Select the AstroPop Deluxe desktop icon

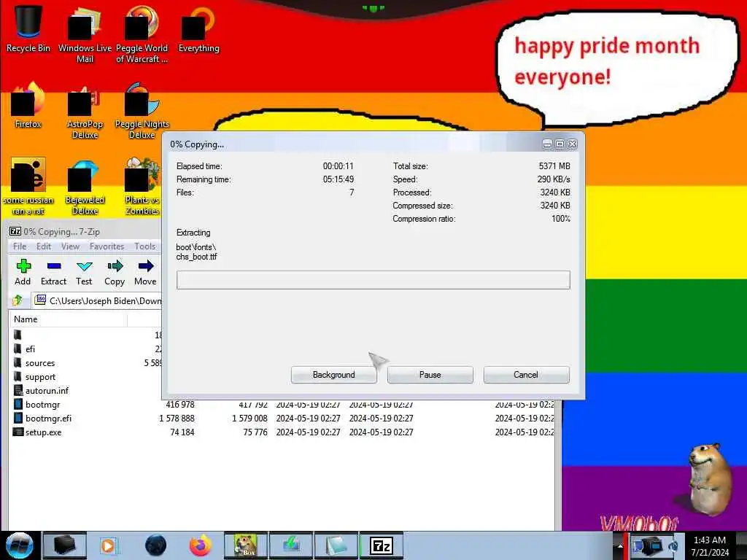coord(85,112)
